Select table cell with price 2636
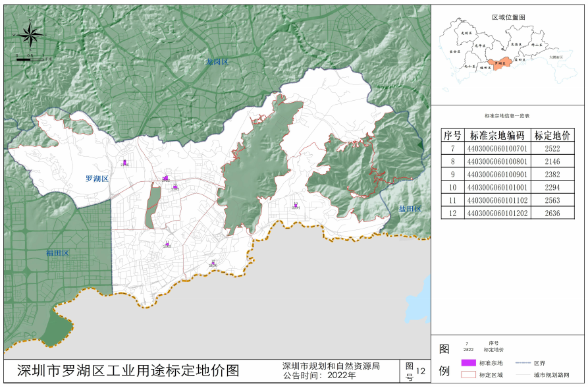 552,213
